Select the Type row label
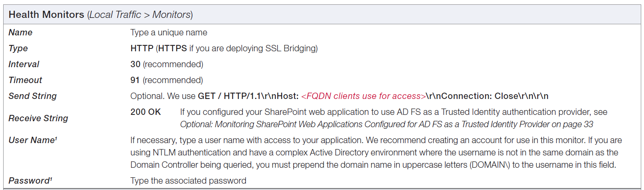 18,48
